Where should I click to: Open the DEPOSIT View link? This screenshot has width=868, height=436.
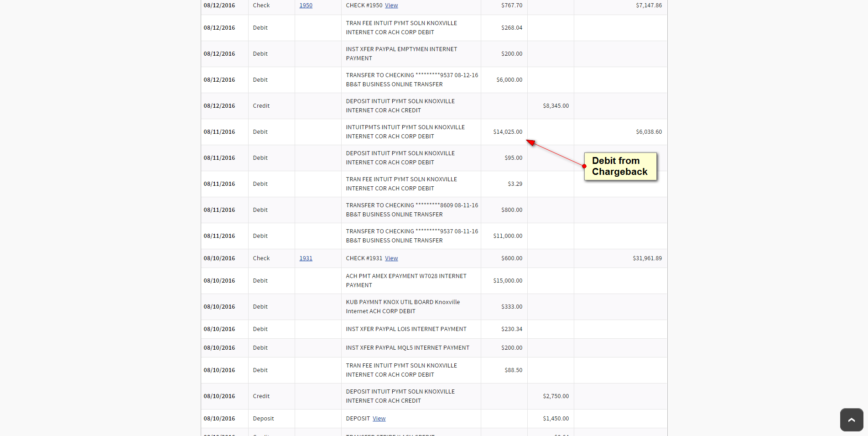(x=379, y=419)
